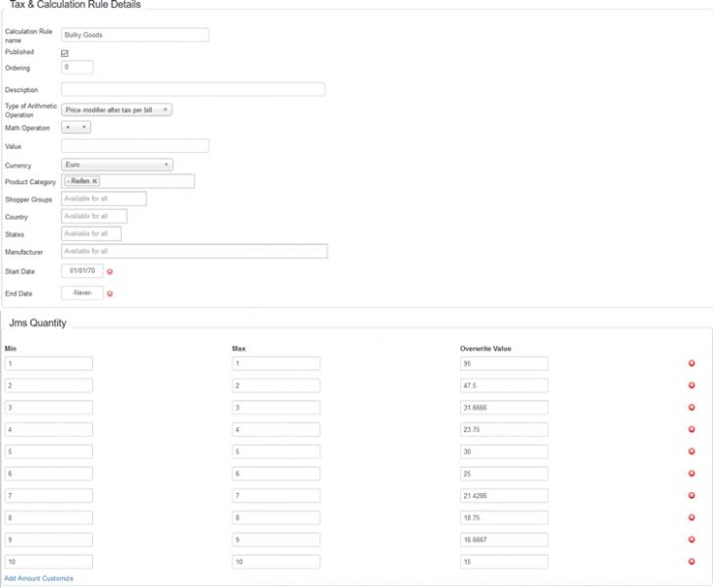Toggle the Published checkbox
Viewport: 713px width, 588px height.
click(65, 53)
